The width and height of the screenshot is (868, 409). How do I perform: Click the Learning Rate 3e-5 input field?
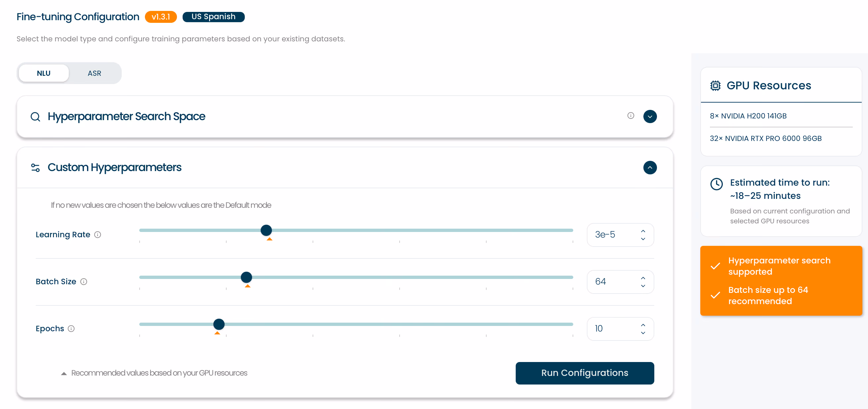(x=620, y=234)
